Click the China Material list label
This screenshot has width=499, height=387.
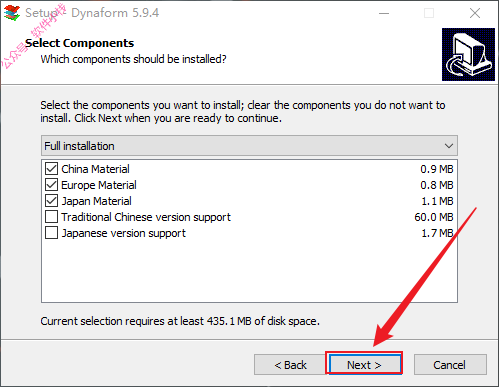(95, 169)
